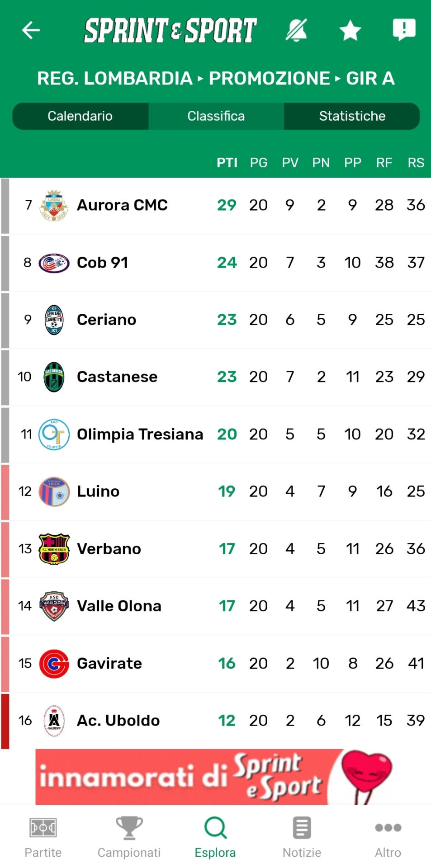Tap the back arrow icon

point(31,30)
